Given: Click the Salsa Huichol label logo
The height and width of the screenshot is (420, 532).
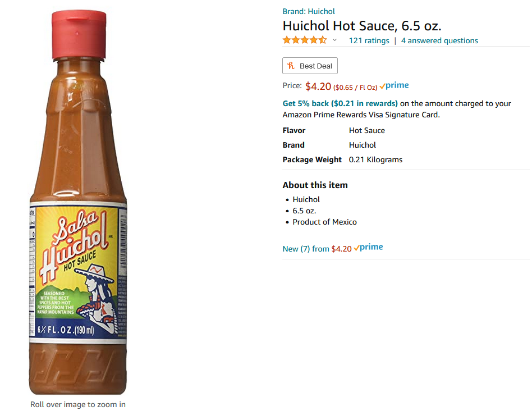Looking at the screenshot, I should pyautogui.click(x=74, y=246).
